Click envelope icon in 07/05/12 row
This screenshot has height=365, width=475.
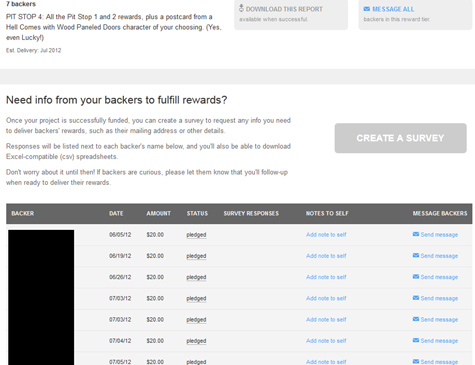click(416, 361)
